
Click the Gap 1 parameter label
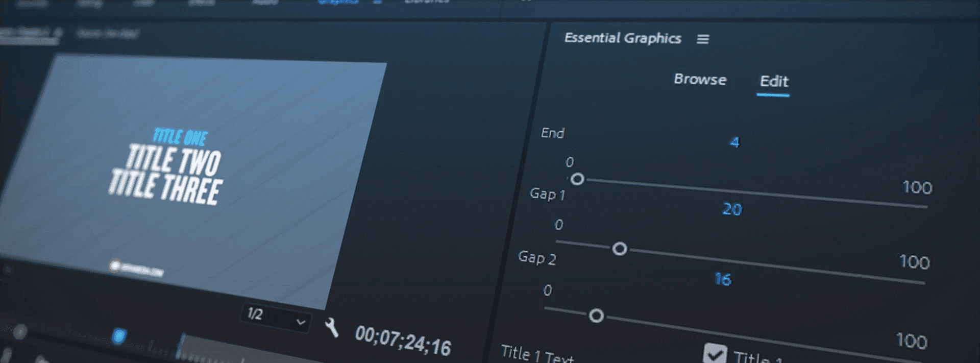547,195
